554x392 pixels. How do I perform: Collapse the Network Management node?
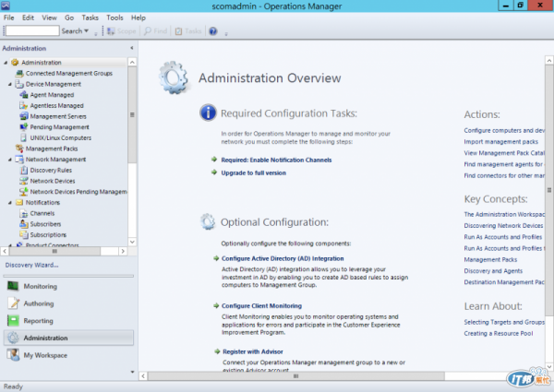(x=10, y=160)
